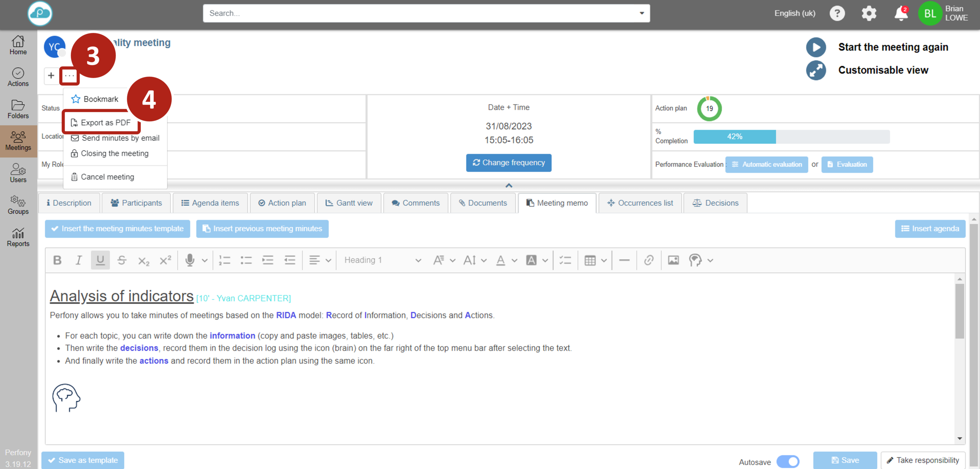Viewport: 980px width, 469px height.
Task: Click into the Search input field
Action: tap(419, 13)
